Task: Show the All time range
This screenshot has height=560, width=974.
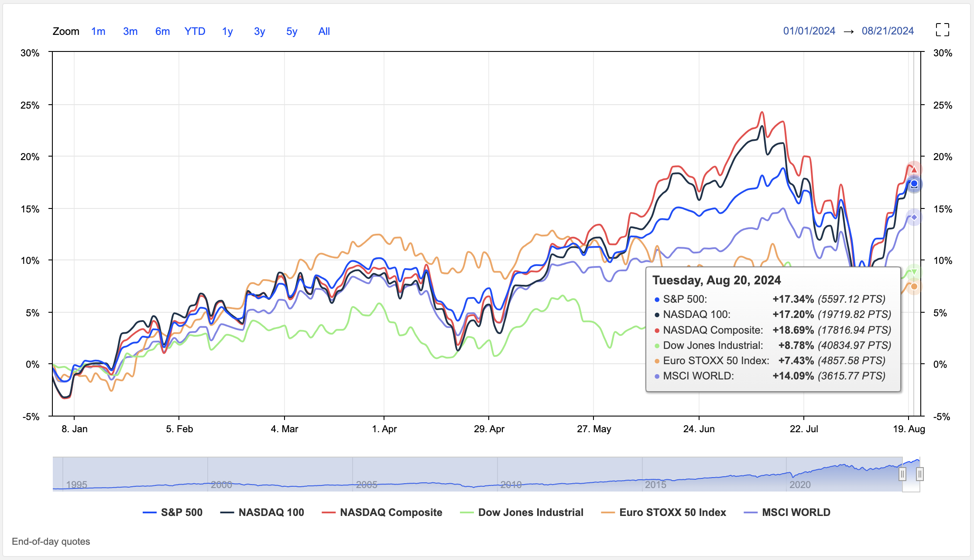Action: click(324, 31)
